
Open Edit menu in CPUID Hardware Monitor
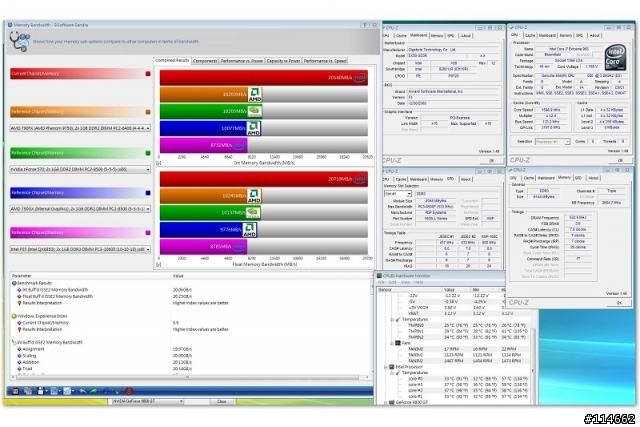[392, 282]
